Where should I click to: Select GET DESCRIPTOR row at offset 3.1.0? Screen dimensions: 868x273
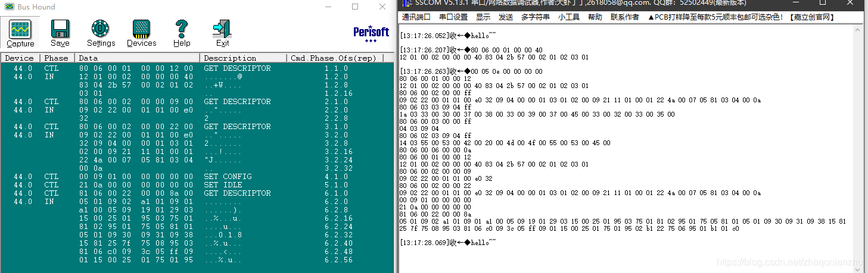click(x=197, y=127)
